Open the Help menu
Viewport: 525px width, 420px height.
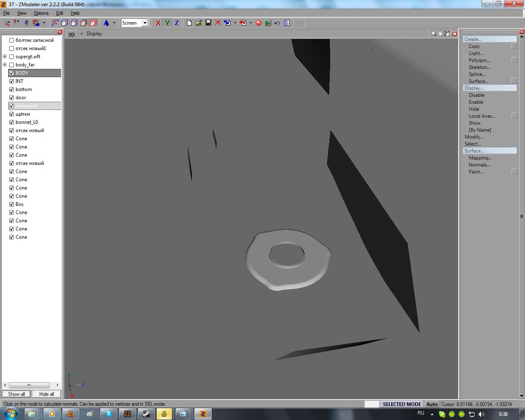click(x=75, y=13)
